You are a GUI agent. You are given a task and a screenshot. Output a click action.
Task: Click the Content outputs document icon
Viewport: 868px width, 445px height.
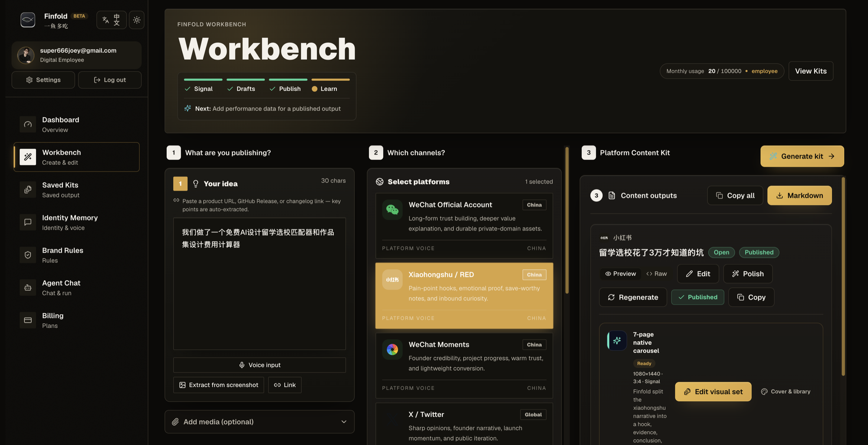click(x=612, y=195)
